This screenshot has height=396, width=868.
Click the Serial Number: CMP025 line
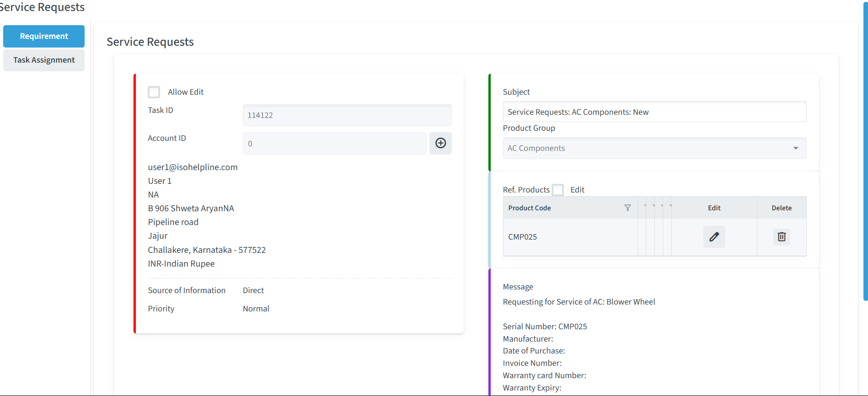pyautogui.click(x=545, y=326)
